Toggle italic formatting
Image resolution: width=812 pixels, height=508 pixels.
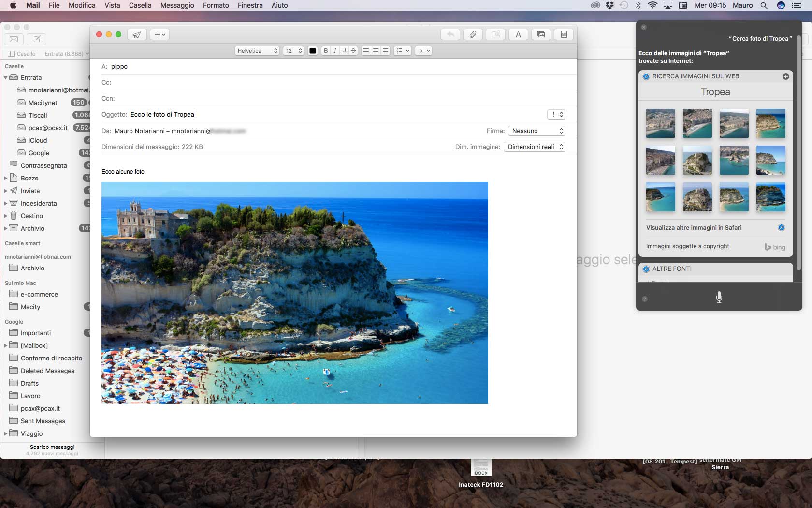pyautogui.click(x=335, y=51)
